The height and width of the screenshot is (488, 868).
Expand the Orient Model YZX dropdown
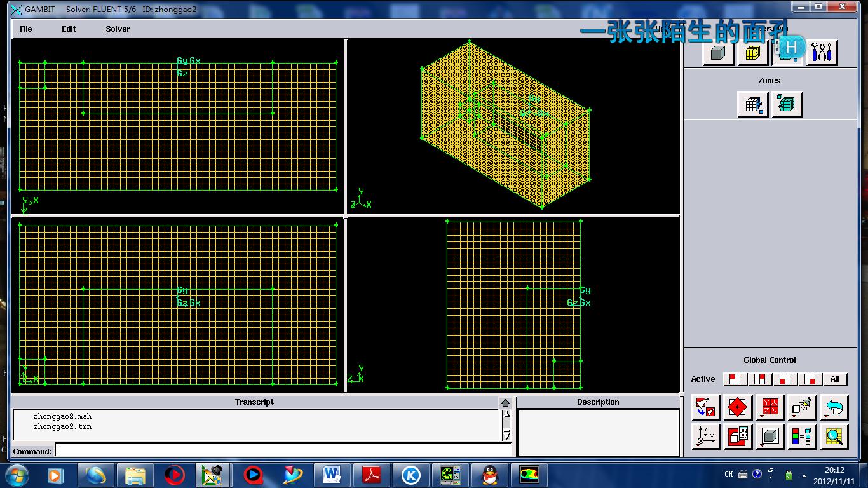click(x=770, y=407)
